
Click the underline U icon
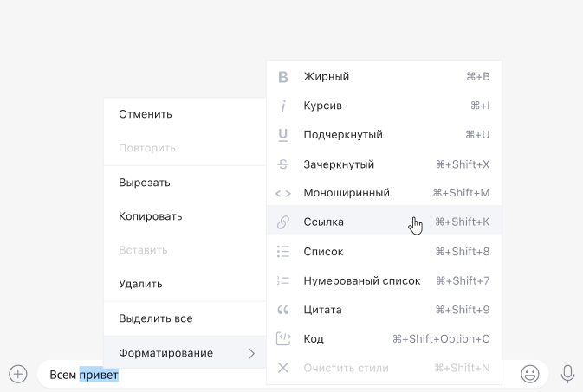tap(282, 135)
